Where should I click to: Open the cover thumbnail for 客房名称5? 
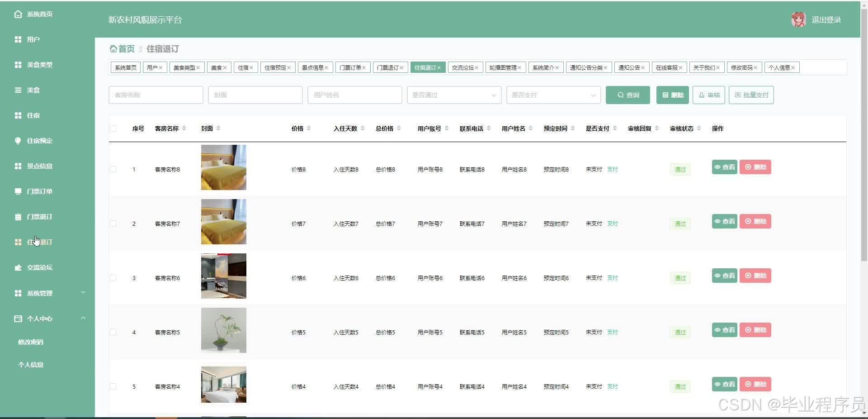tap(224, 330)
